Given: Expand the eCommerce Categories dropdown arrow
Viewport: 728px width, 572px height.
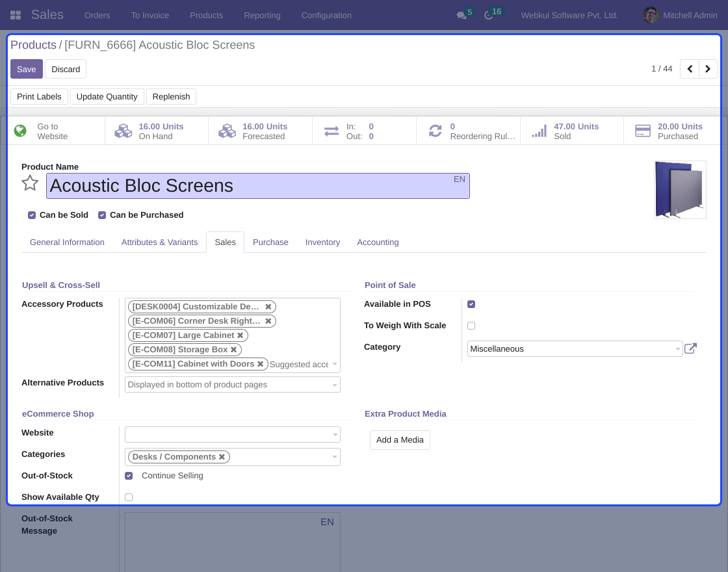Looking at the screenshot, I should 335,457.
